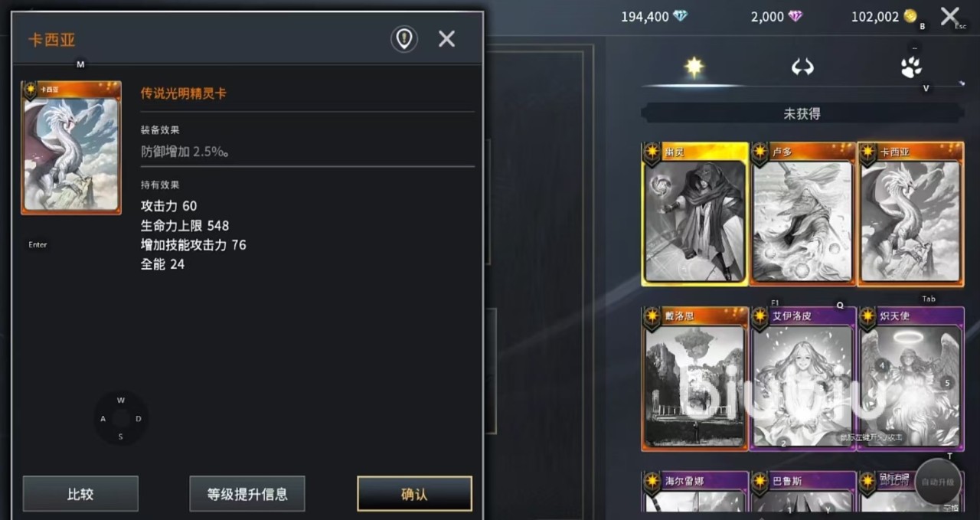Close the 卡西亚 card detail dialog
The height and width of the screenshot is (520, 980).
[447, 39]
